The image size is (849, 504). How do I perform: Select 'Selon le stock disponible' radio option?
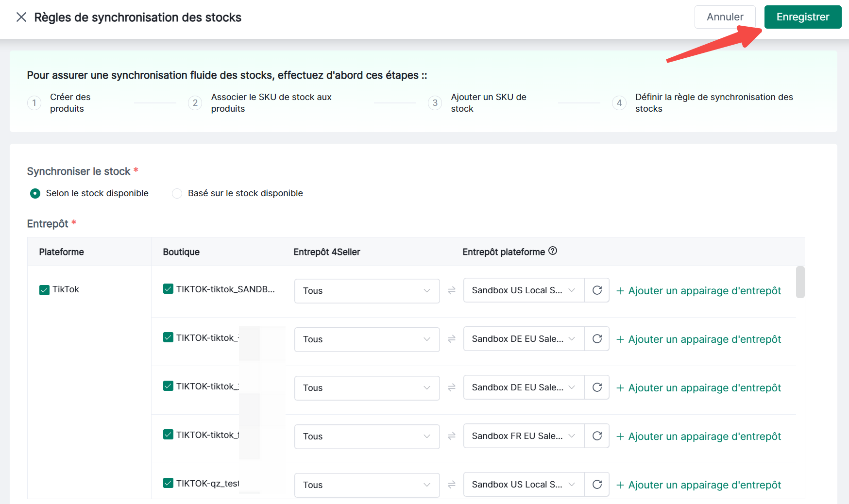click(x=35, y=193)
